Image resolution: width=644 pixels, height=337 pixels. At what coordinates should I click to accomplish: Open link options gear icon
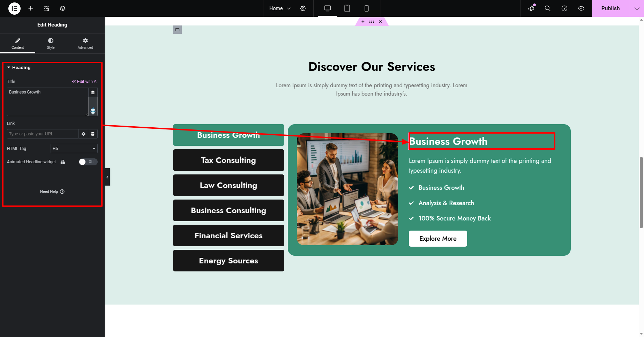[83, 134]
